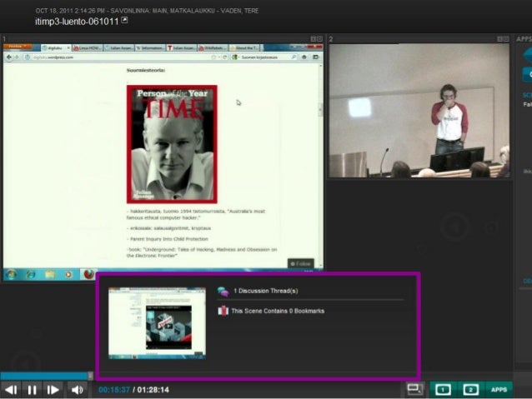532x399 pixels.
Task: Open the scene preview thumbnail
Action: (x=157, y=323)
